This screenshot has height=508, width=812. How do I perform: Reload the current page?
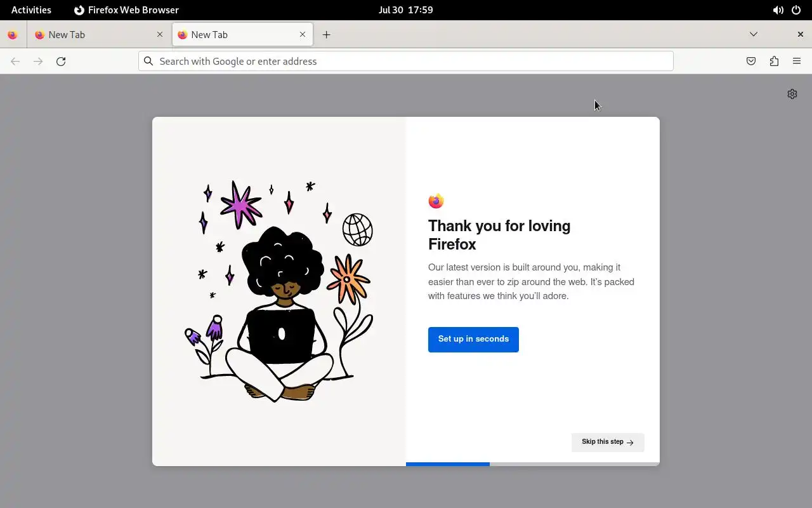click(x=61, y=62)
